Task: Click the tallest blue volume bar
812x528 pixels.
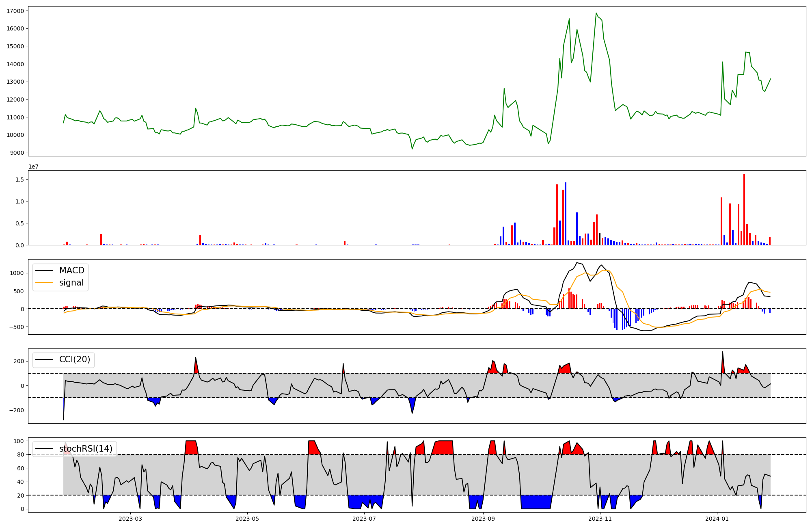Action: pos(566,214)
